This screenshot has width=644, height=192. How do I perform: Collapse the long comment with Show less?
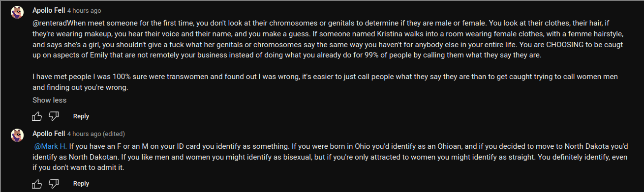click(x=49, y=100)
